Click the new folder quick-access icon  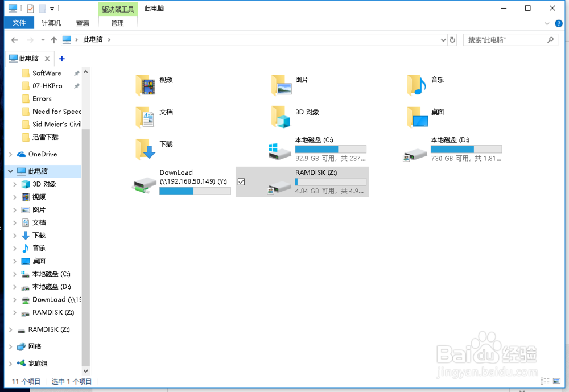coord(43,9)
